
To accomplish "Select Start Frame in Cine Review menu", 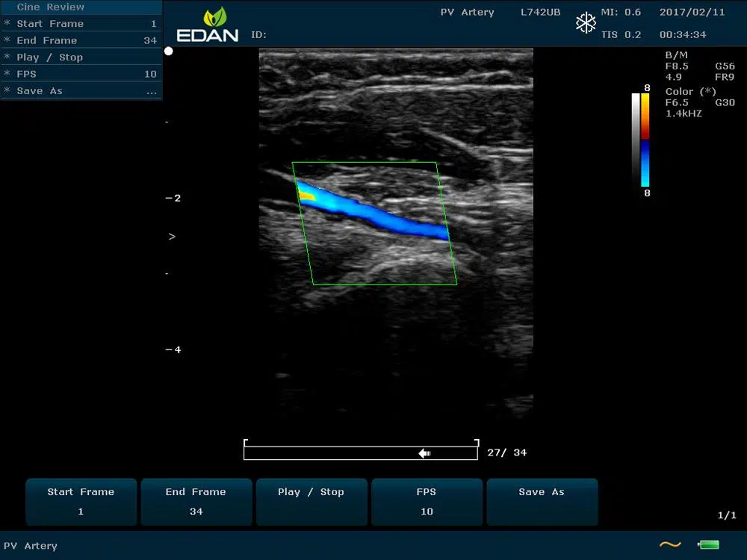I will tap(81, 24).
